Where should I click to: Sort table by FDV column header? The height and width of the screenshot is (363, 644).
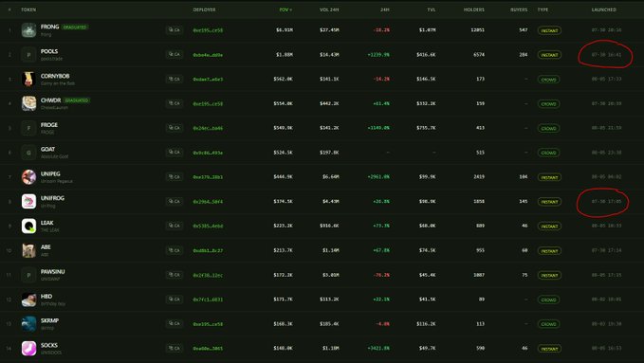pos(285,9)
